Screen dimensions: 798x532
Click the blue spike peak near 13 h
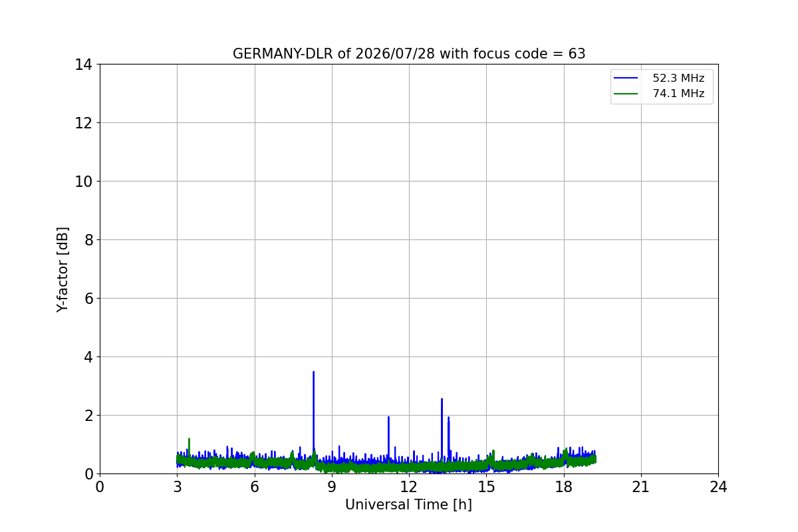point(442,400)
